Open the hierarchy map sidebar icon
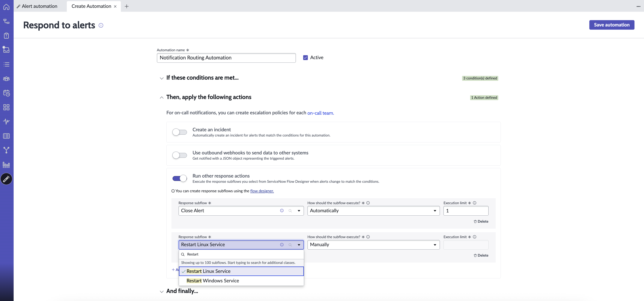Screen dimensions: 644x301 7,21
